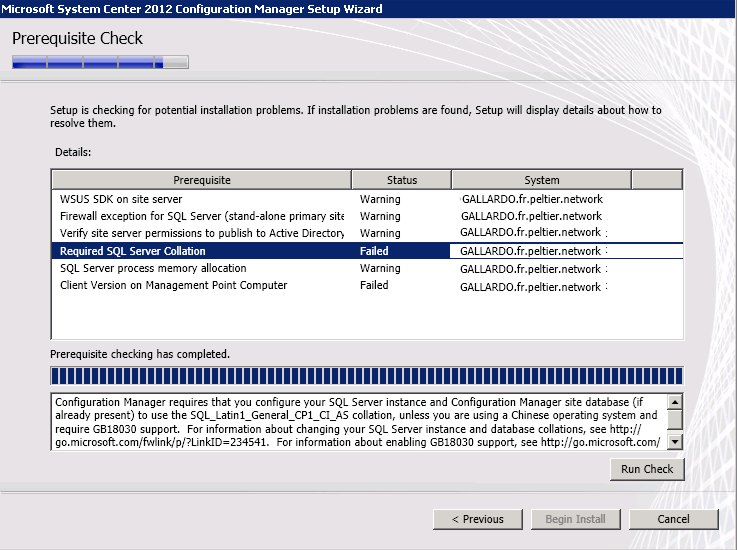This screenshot has height=550, width=737.
Task: Select the Firewall exception for SQL Server row
Action: (x=367, y=216)
